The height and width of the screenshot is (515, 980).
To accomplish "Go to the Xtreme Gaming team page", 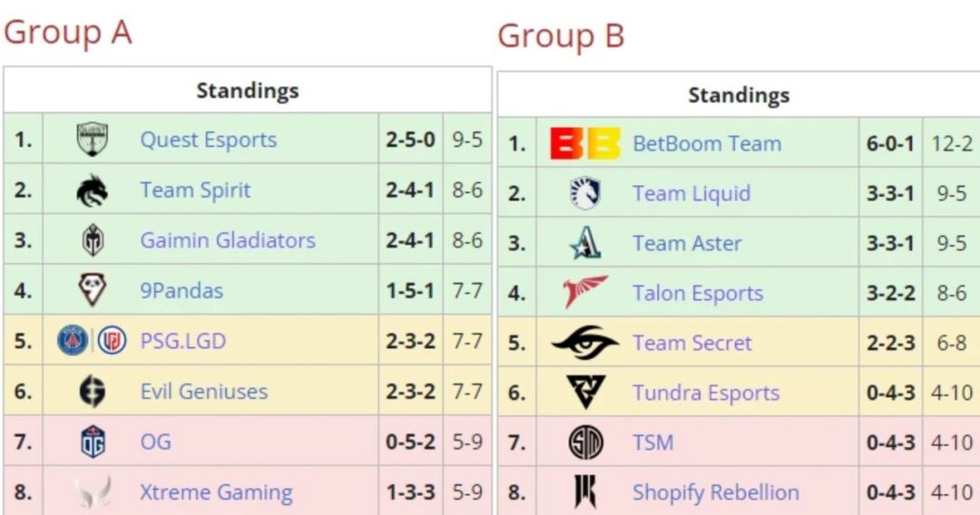I will 216,493.
